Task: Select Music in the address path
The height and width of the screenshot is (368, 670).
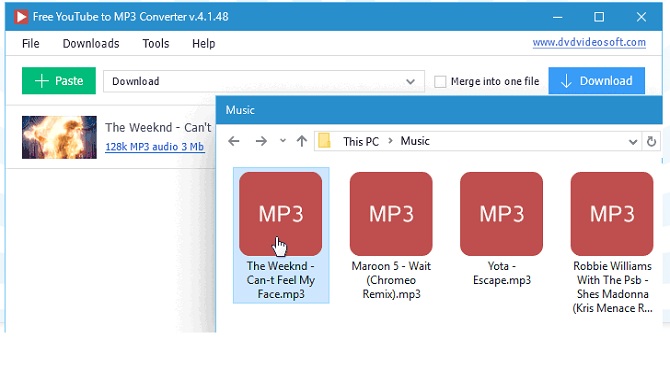Action: point(415,141)
